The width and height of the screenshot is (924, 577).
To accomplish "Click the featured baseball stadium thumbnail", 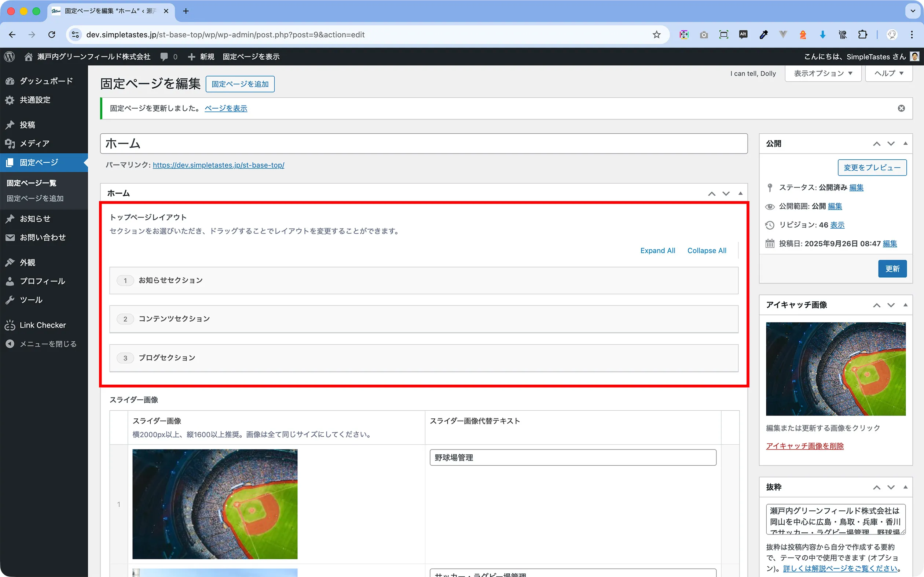I will tap(835, 369).
